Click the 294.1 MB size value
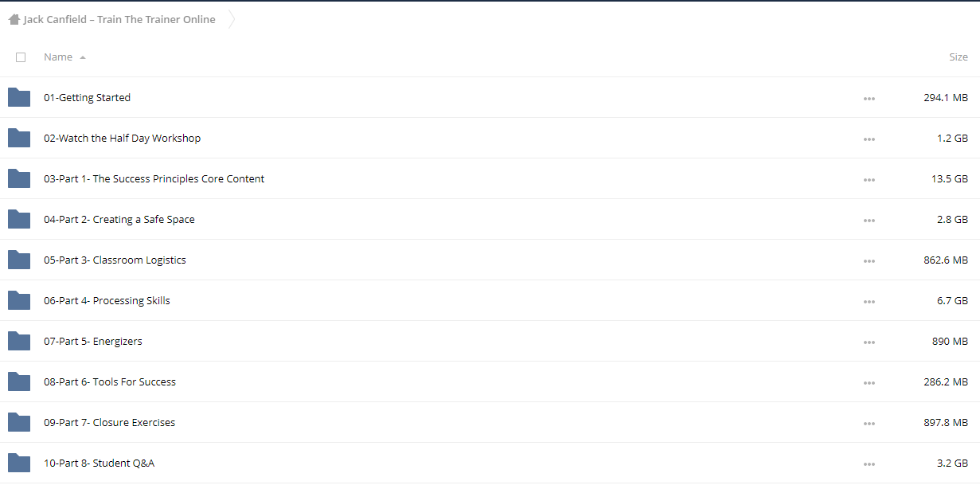Screen dimensions: 980x485 tap(946, 98)
